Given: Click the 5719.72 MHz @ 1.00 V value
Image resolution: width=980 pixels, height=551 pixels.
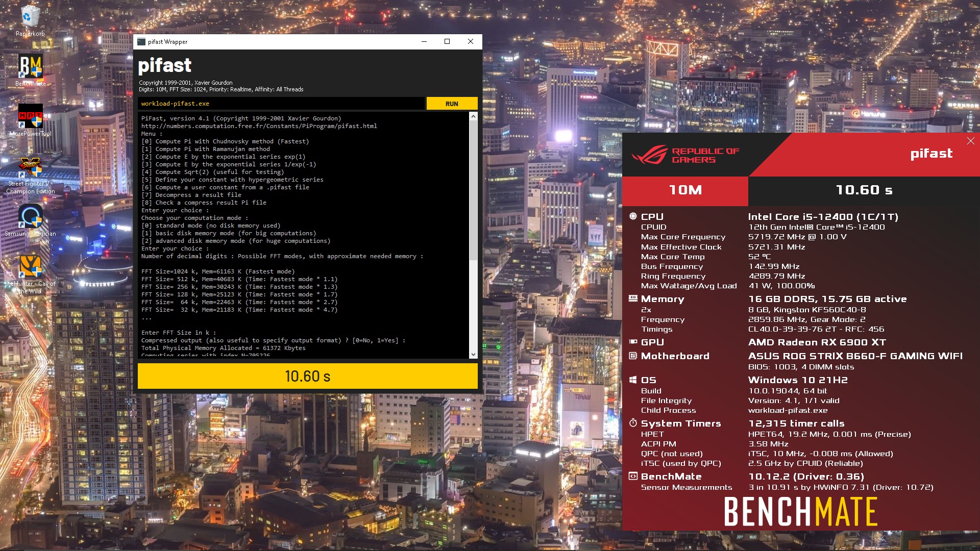Looking at the screenshot, I should click(x=797, y=237).
